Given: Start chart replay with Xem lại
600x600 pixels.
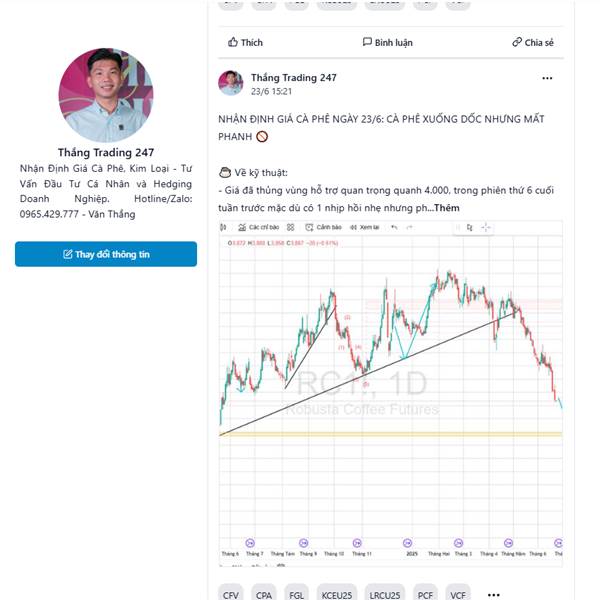Looking at the screenshot, I should 365,227.
